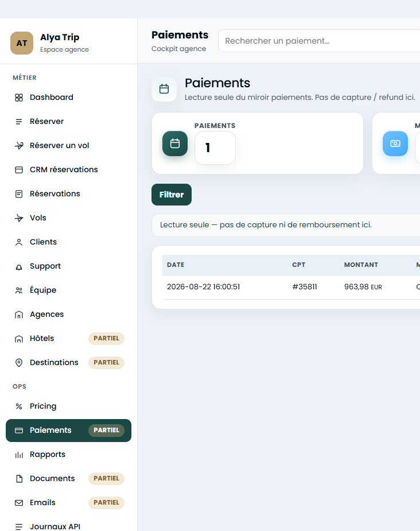Click the payments count value 1
This screenshot has height=531, width=420.
pyautogui.click(x=215, y=148)
